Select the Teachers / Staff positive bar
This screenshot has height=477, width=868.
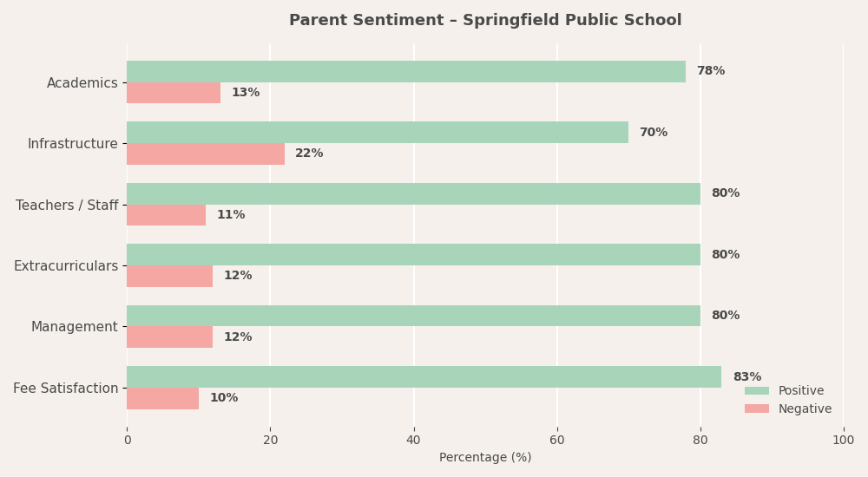click(413, 193)
